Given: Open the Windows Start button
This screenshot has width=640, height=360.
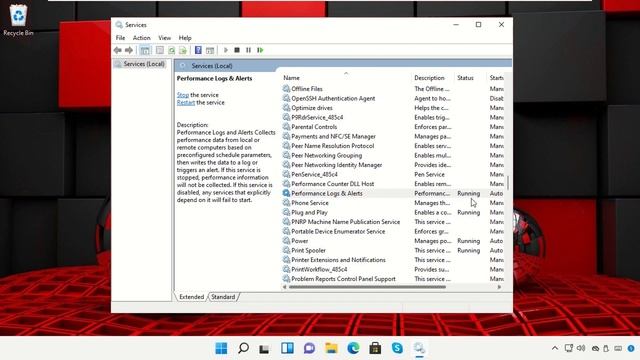Looking at the screenshot, I should pyautogui.click(x=221, y=348).
